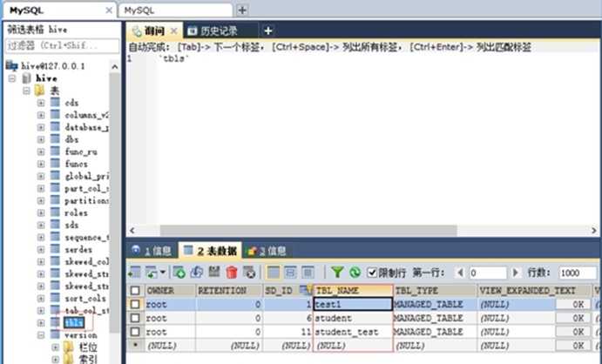The width and height of the screenshot is (602, 364).
Task: Go to previous page of rows arrow
Action: [x=460, y=273]
